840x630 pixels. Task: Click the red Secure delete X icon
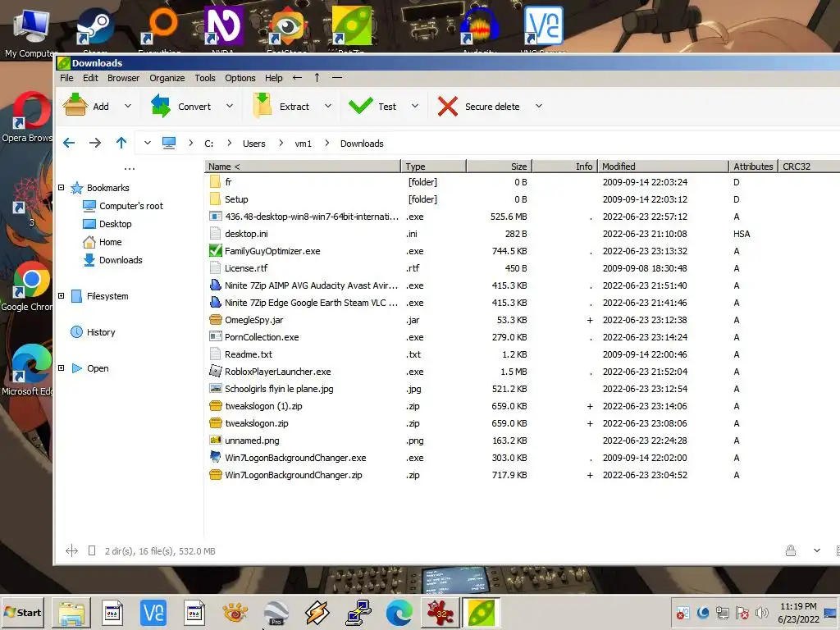[447, 106]
